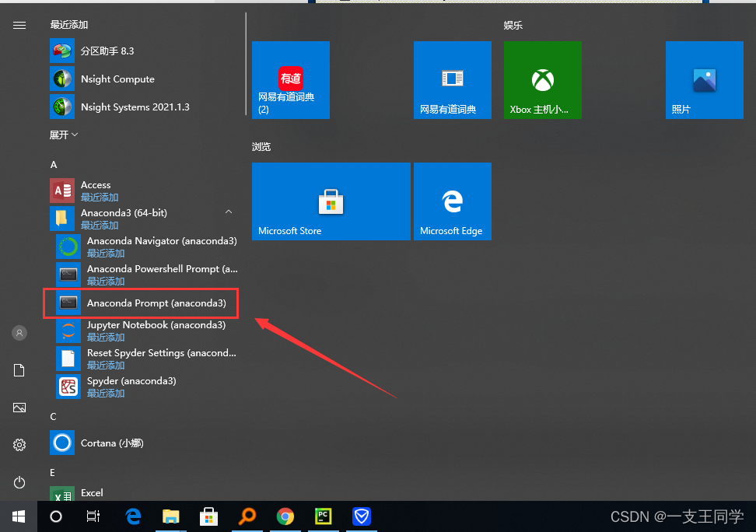Open the hamburger menu at top left
756x532 pixels.
(19, 25)
